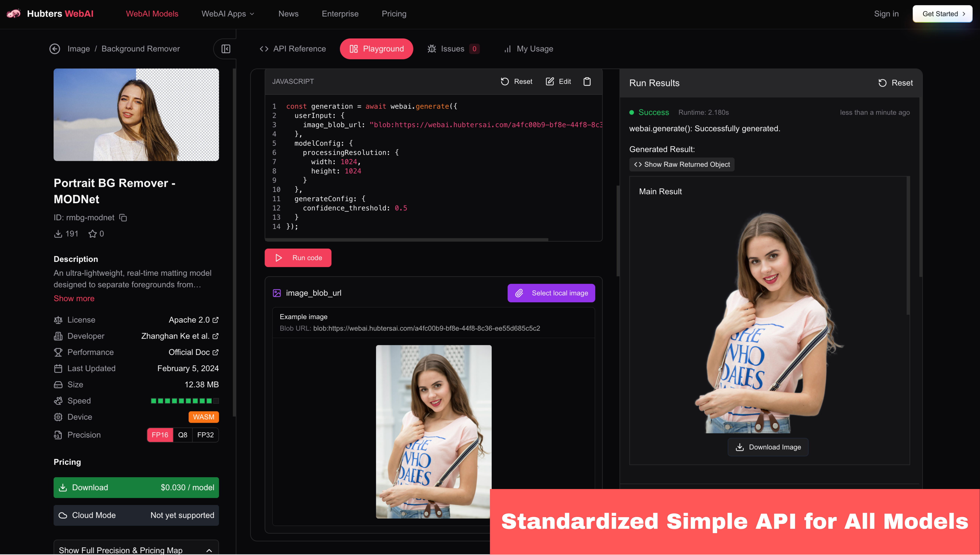This screenshot has height=555, width=980.
Task: Toggle Show Full Precision & Pricing Map
Action: [136, 550]
